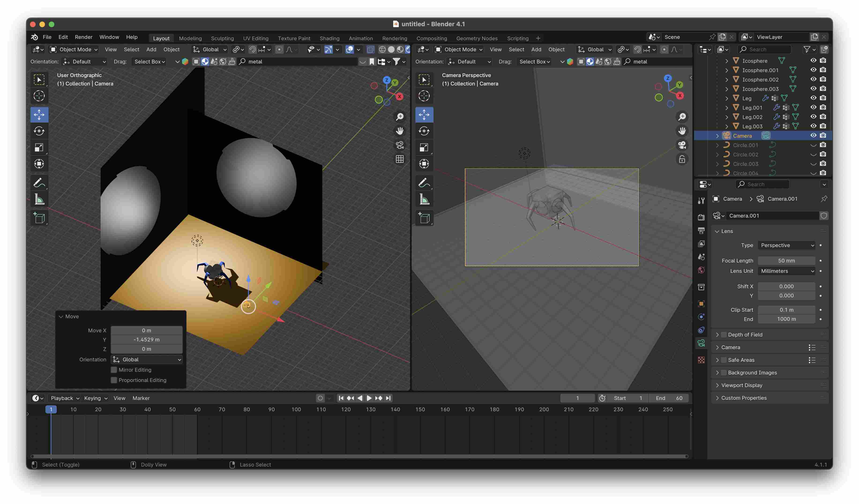Enable Background Images checkbox
The height and width of the screenshot is (504, 859).
click(x=724, y=372)
